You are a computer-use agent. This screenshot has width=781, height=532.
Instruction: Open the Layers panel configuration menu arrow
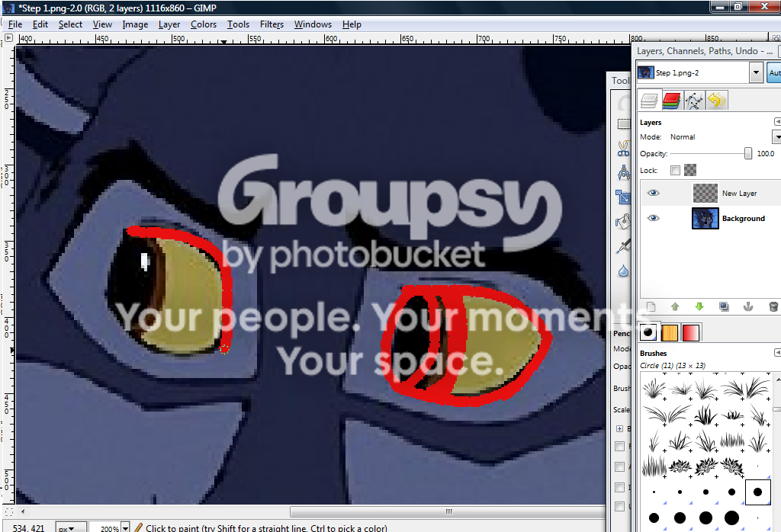[777, 122]
